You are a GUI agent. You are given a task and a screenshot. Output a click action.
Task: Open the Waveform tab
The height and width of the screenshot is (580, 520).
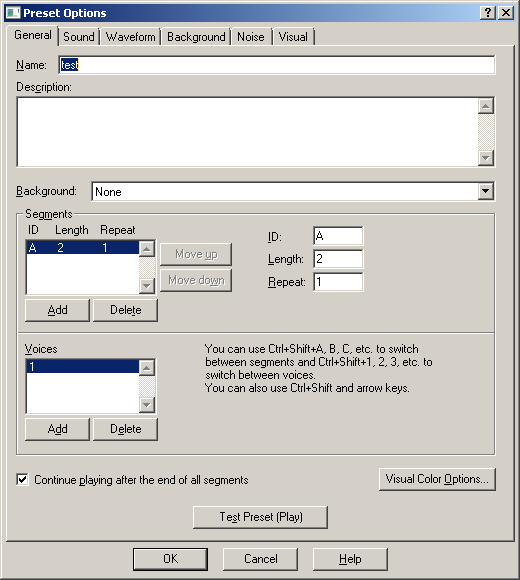[131, 37]
